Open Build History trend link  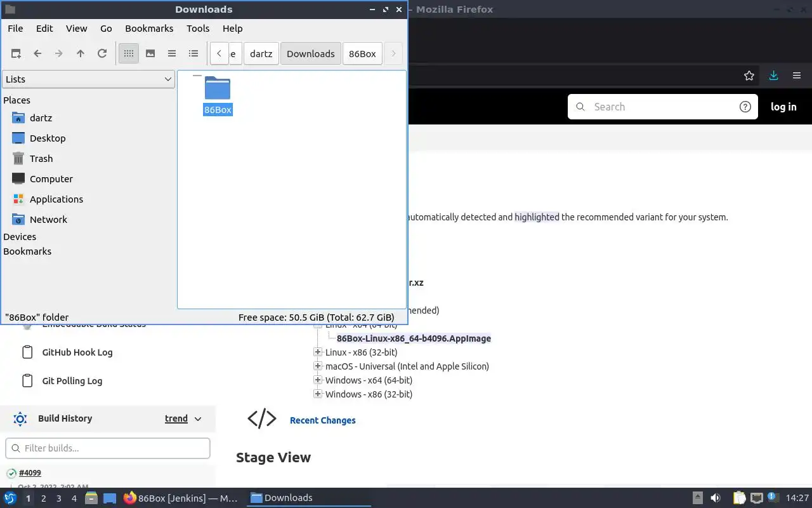176,418
